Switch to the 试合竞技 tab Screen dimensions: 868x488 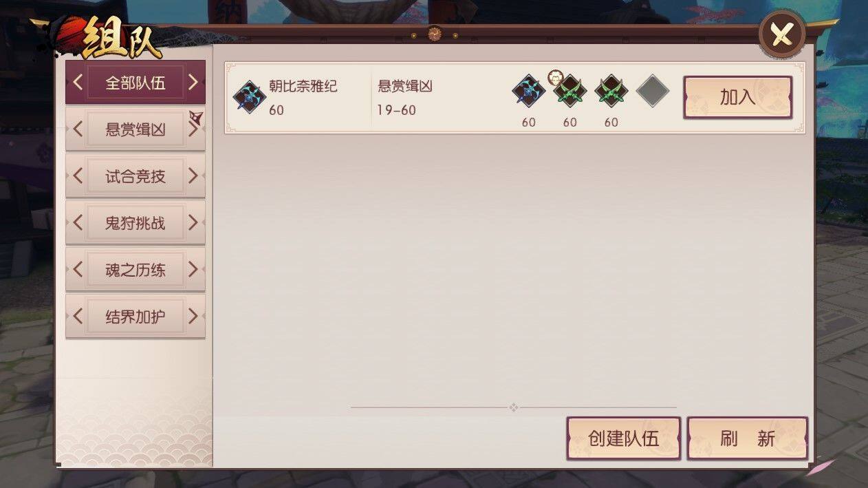click(135, 176)
